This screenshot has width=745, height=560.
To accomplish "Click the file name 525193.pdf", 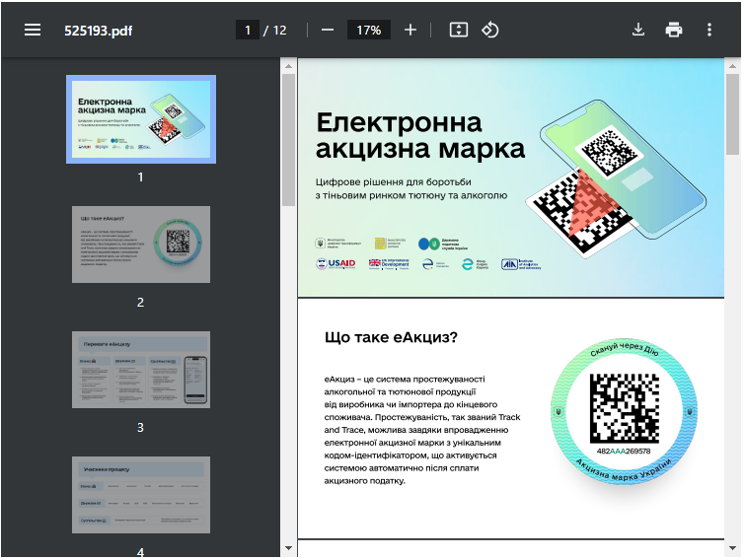I will (x=99, y=31).
